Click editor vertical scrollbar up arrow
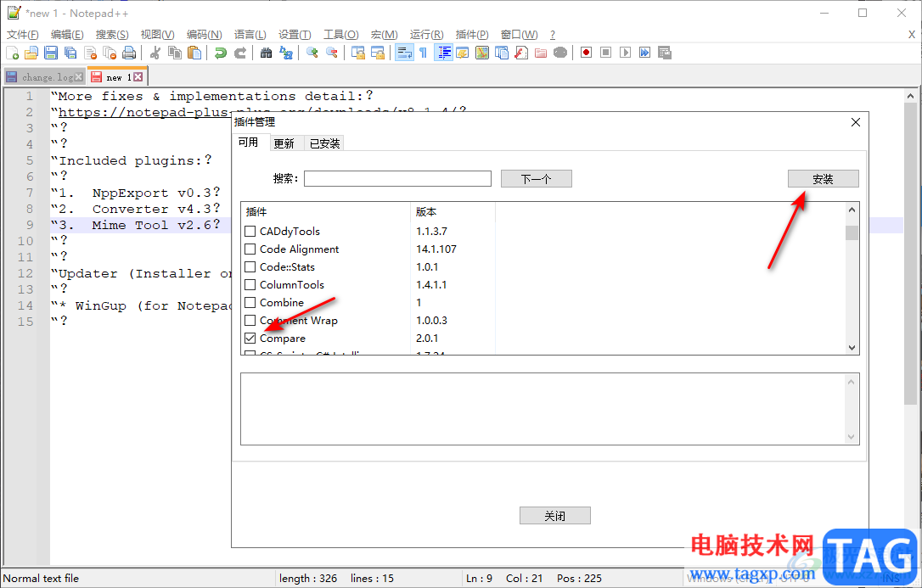This screenshot has width=922, height=588. pos(911,96)
